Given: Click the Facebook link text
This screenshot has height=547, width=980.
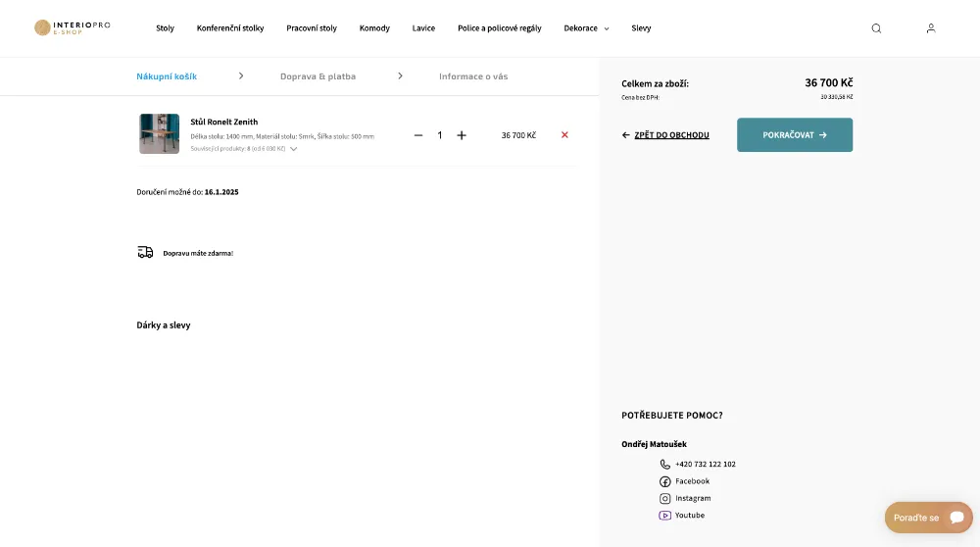Looking at the screenshot, I should pyautogui.click(x=692, y=481).
